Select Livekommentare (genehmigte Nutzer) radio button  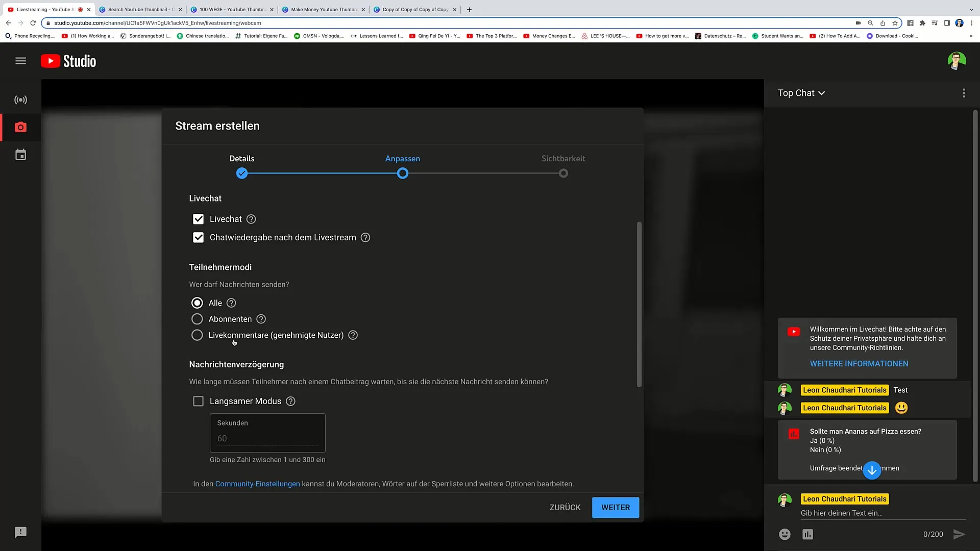197,335
